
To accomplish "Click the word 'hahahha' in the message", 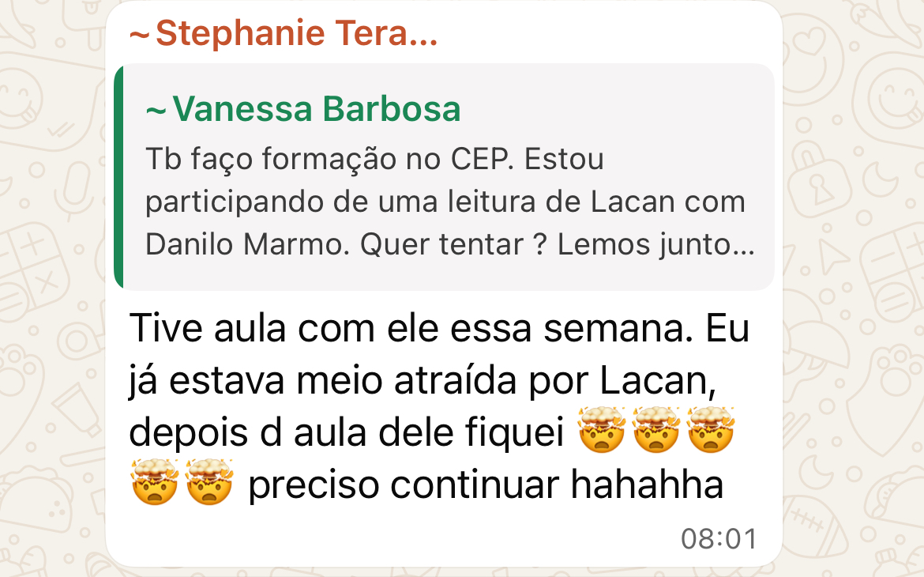I will (x=647, y=485).
